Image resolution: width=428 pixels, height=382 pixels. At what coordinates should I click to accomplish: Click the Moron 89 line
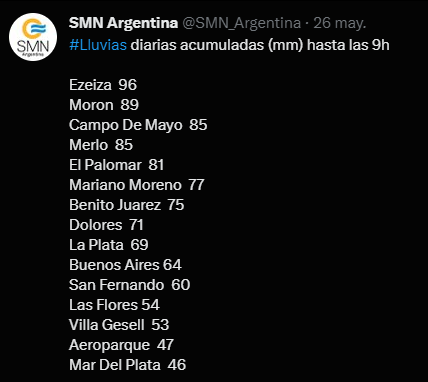tap(104, 105)
